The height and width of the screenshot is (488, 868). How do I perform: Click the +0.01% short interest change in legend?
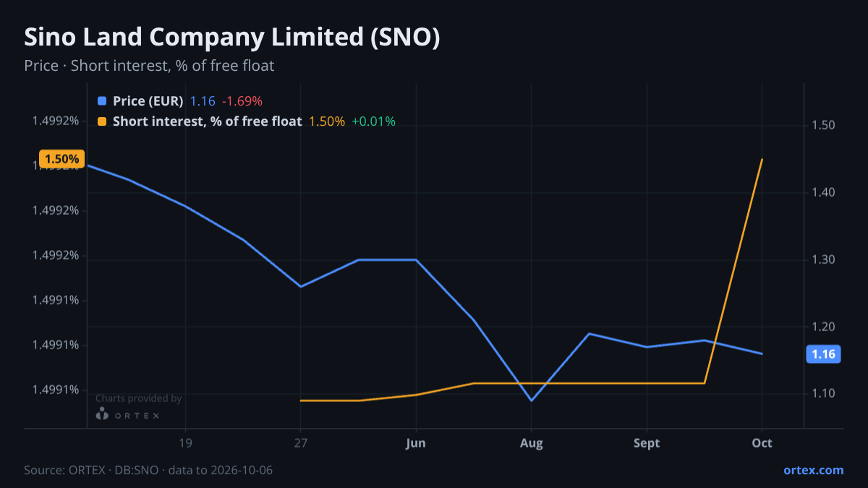tap(373, 121)
